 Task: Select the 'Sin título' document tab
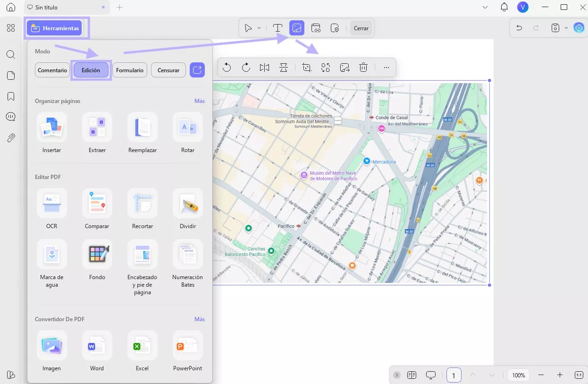click(x=66, y=8)
